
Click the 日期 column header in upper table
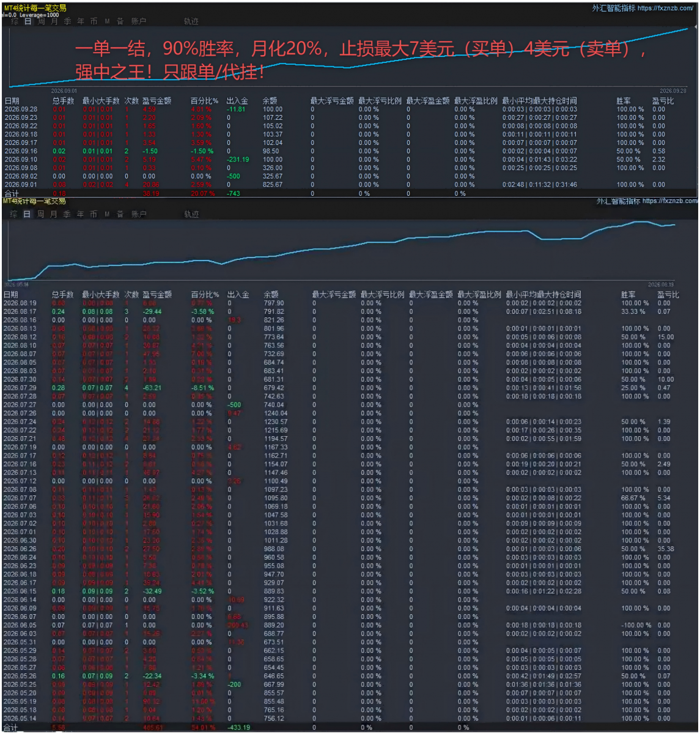(12, 101)
